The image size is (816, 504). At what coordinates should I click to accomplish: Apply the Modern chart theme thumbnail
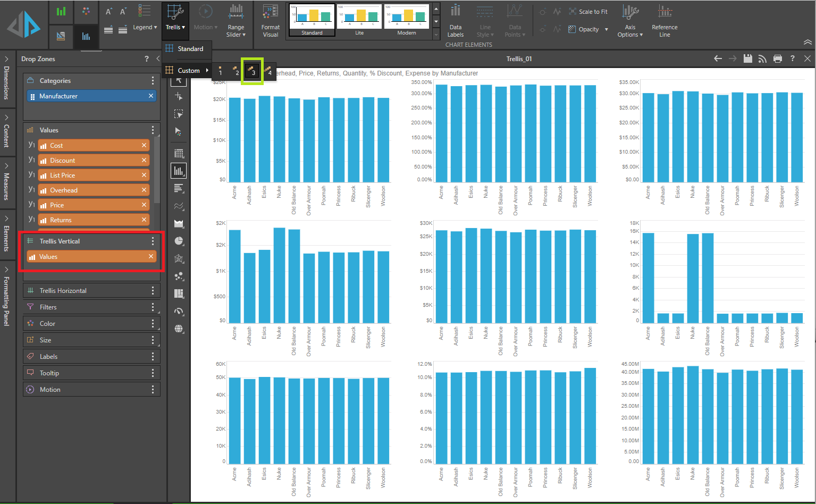point(407,20)
